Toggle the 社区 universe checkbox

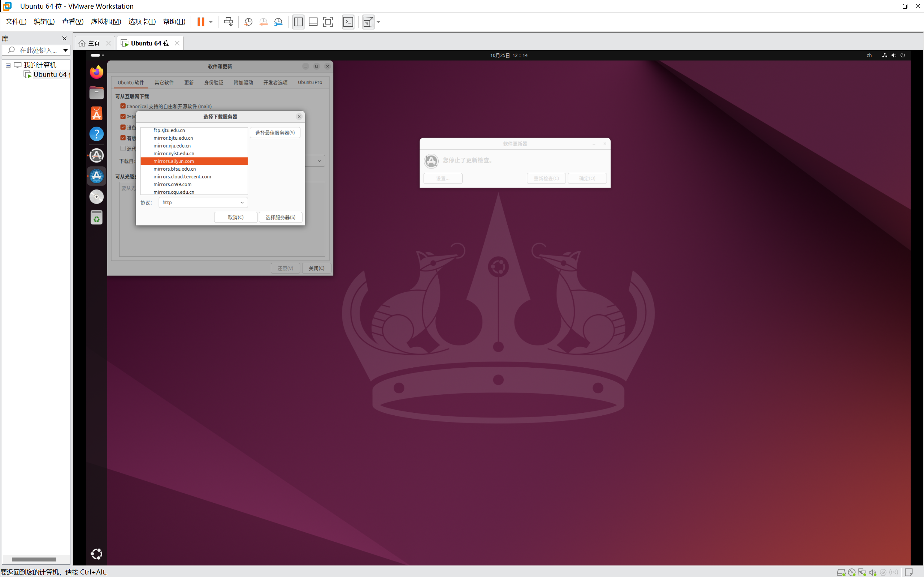123,117
